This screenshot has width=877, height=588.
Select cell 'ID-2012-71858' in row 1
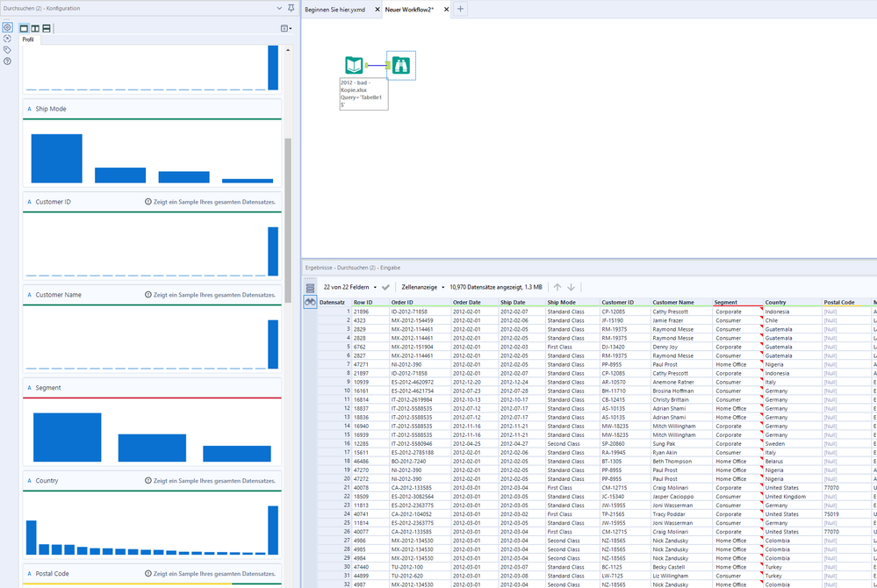pos(420,312)
